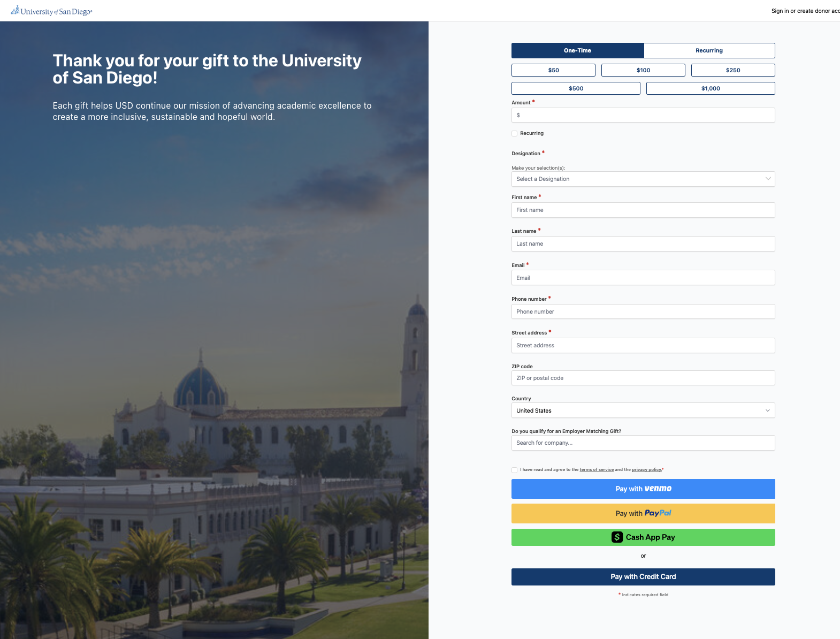Click the 'Thank you for your gift' heading
The width and height of the screenshot is (840, 639).
[x=207, y=69]
